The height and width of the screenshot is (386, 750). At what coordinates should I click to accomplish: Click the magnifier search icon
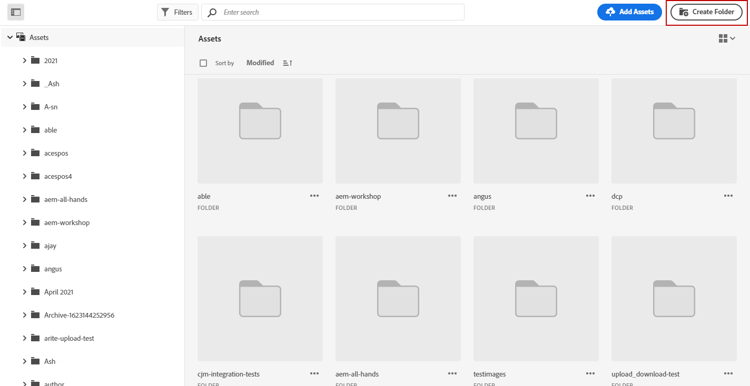pos(212,12)
